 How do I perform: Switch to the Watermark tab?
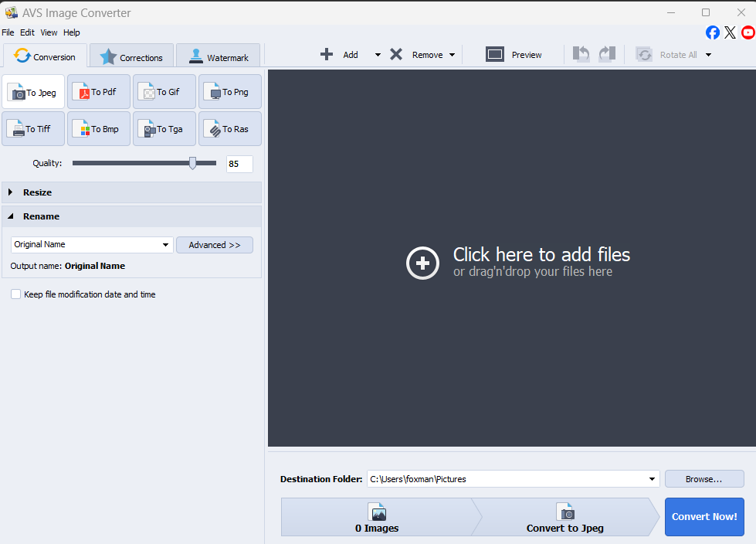point(218,57)
